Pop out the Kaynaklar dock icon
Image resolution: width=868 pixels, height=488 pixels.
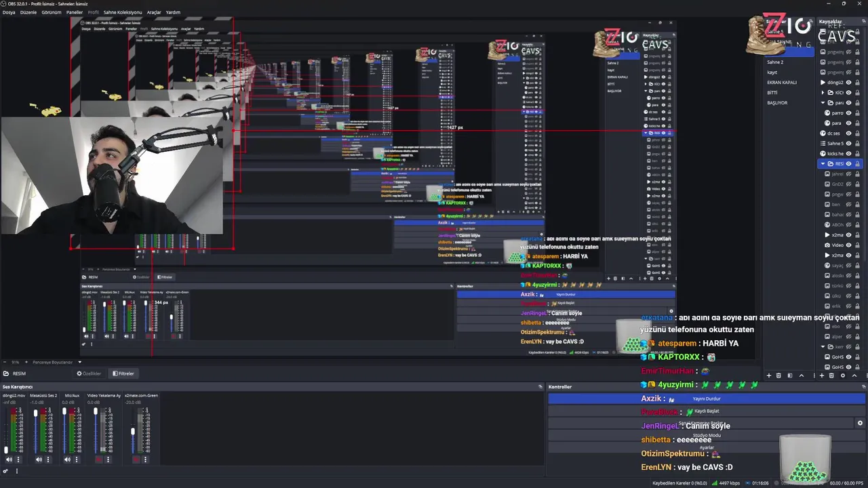863,21
